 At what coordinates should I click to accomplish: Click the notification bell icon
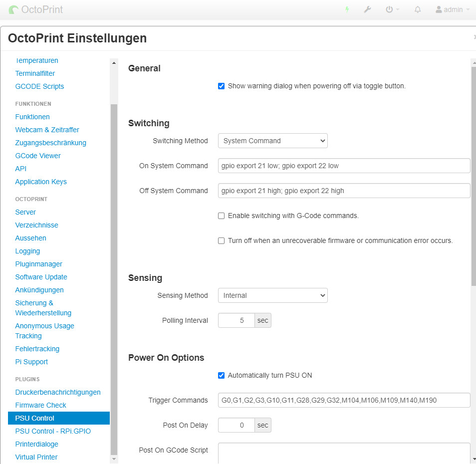418,9
